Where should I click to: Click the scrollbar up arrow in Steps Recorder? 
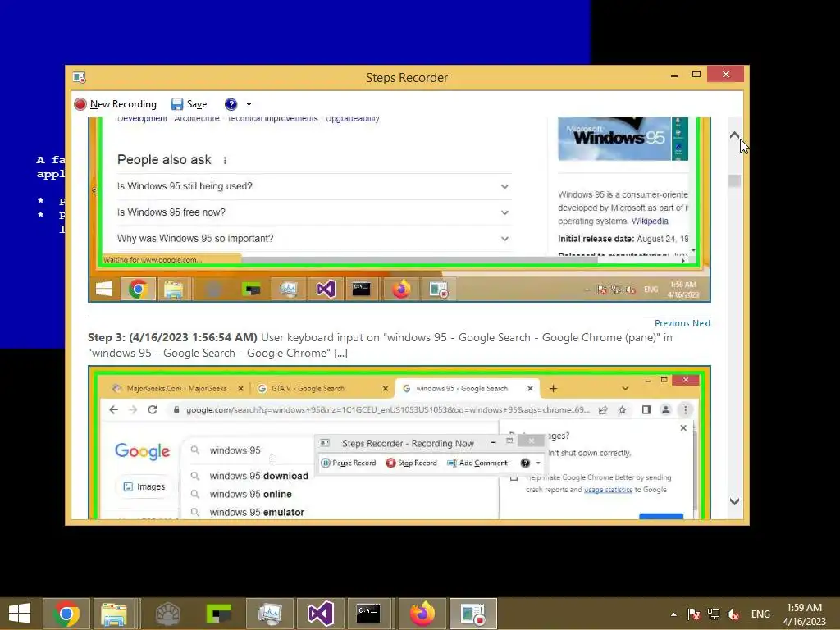pyautogui.click(x=734, y=135)
